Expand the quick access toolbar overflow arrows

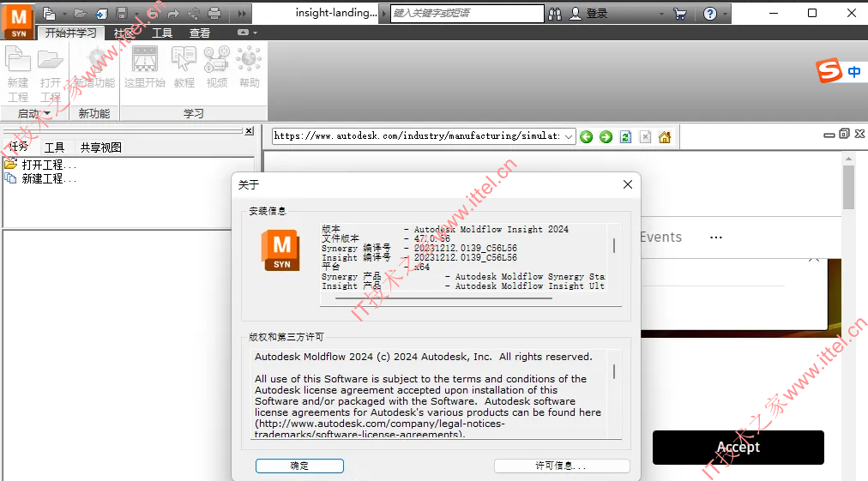click(x=242, y=13)
